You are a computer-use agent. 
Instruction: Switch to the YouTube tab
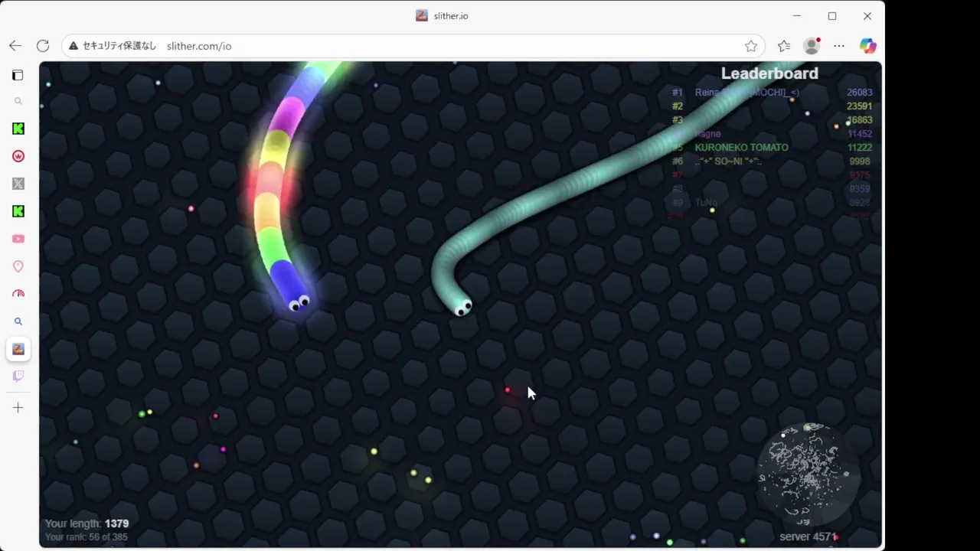[x=18, y=239]
